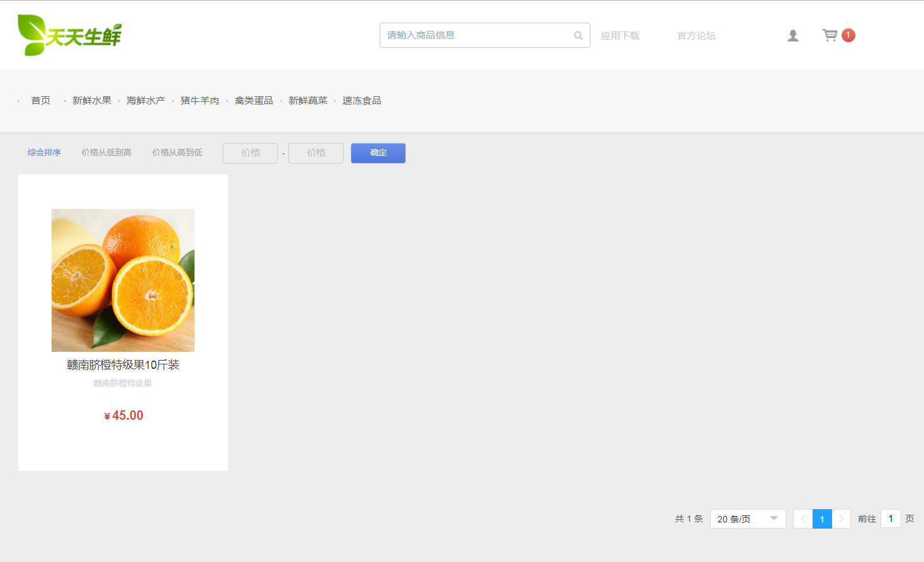Viewport: 924px width, 562px height.
Task: Click the 天天生鲜 logo
Action: point(69,35)
